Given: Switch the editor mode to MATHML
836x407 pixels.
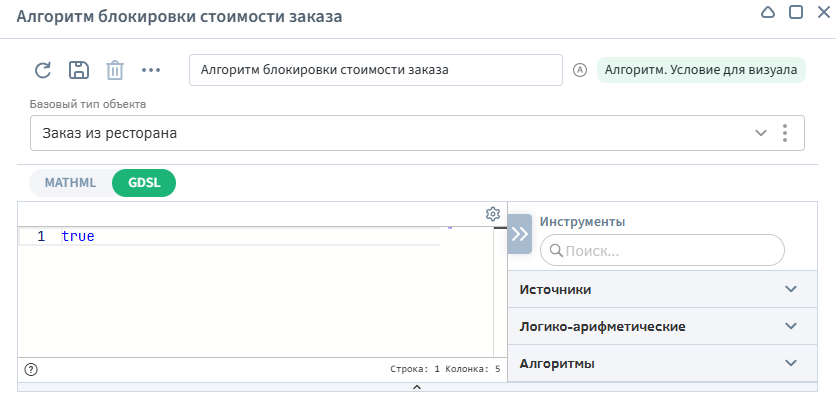Looking at the screenshot, I should tap(70, 183).
